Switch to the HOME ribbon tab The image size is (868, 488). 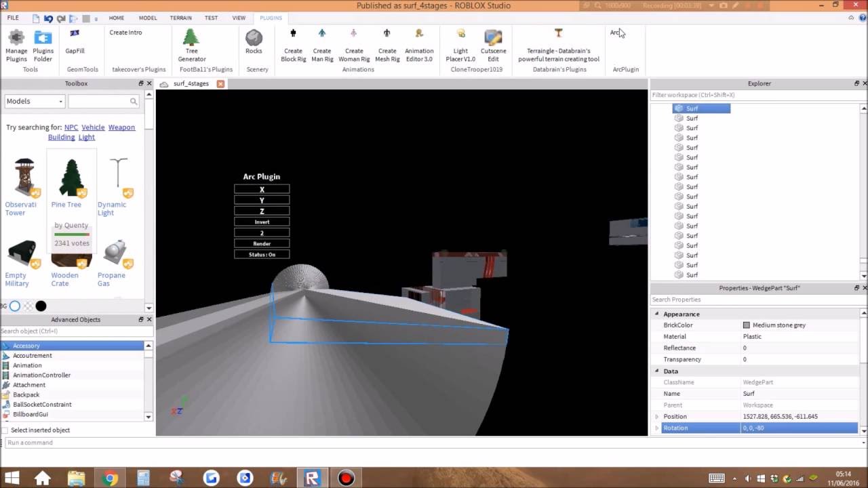pyautogui.click(x=117, y=18)
